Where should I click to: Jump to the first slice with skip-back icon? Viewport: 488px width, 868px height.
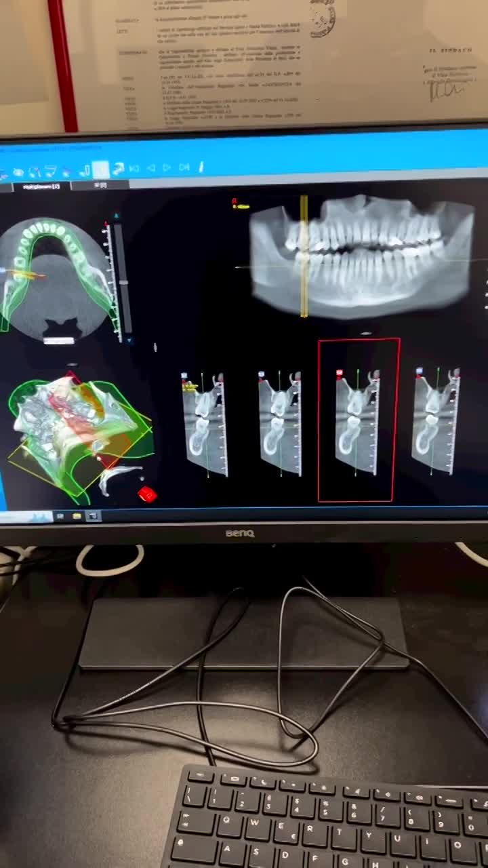[134, 167]
